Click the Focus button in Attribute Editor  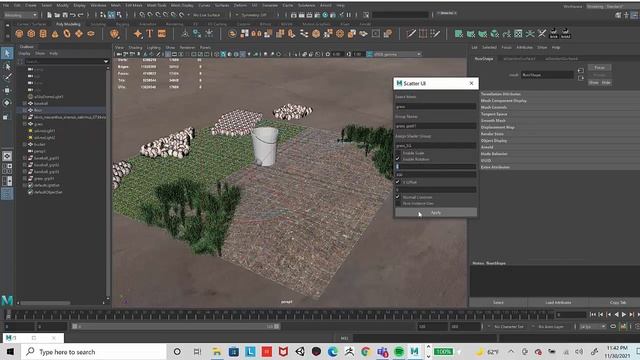[599, 67]
